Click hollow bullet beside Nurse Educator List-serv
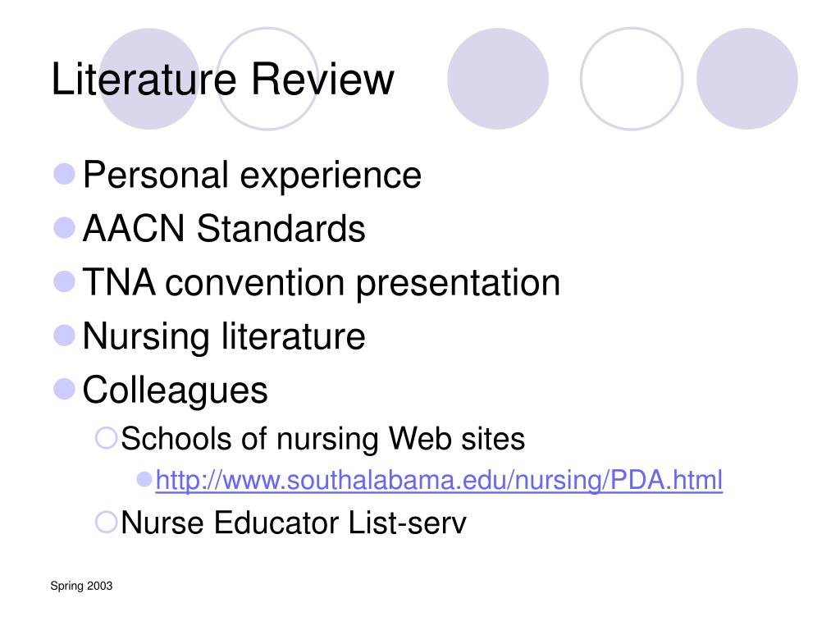 point(106,522)
